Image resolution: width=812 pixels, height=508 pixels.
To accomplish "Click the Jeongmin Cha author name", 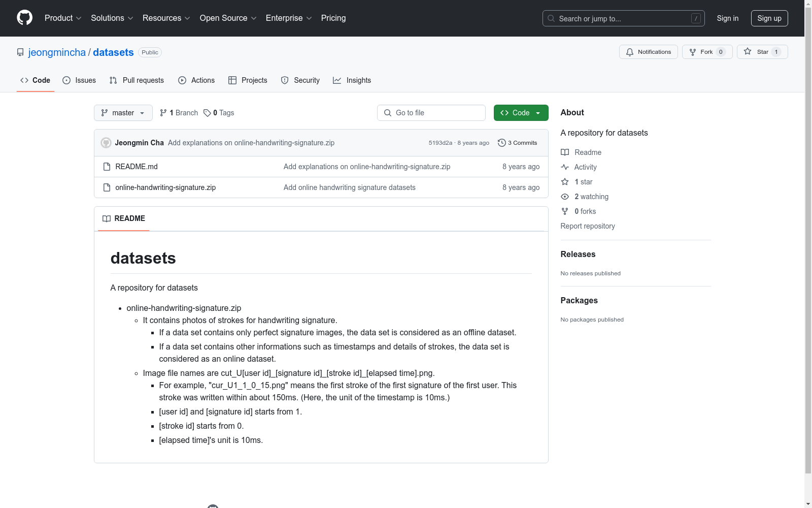I will 140,143.
